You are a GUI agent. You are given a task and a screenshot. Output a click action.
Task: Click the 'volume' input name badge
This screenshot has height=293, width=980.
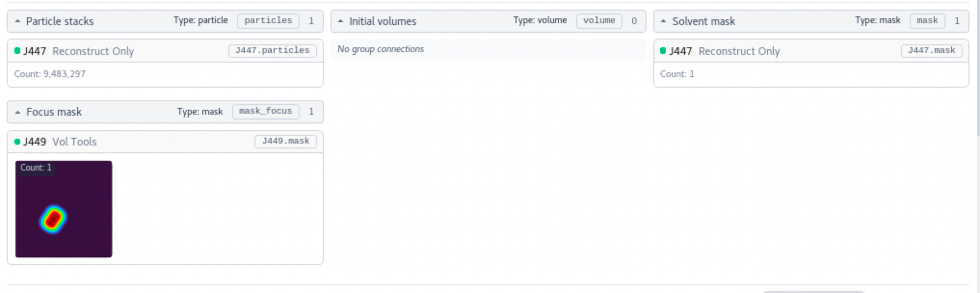click(599, 21)
